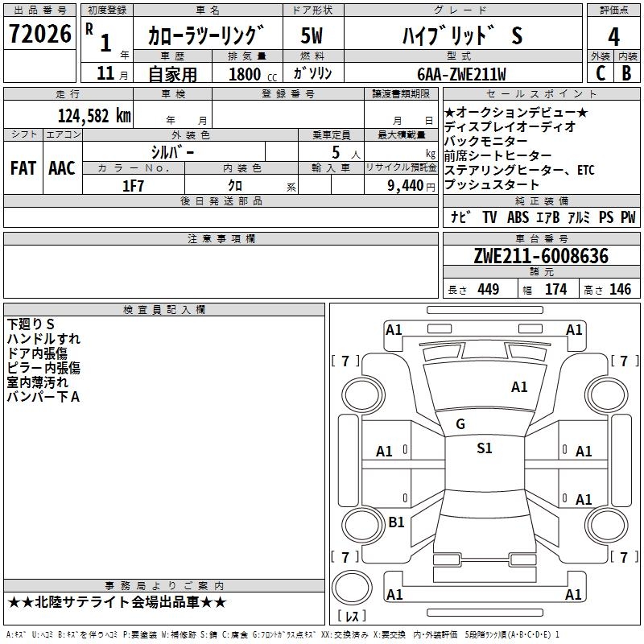Click the G mark on the windshield diagram
The width and height of the screenshot is (644, 644).
click(x=460, y=424)
